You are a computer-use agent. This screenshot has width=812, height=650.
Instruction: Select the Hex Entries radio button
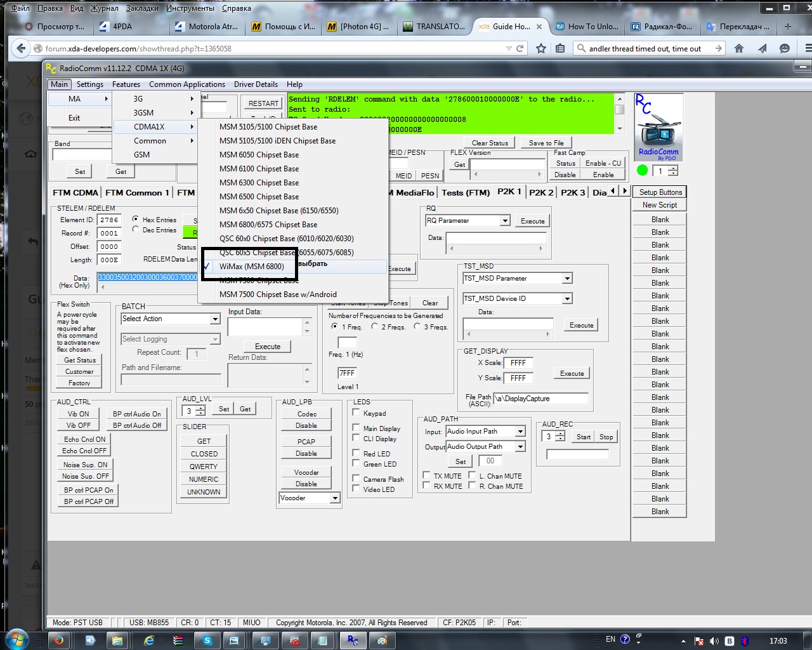pos(135,219)
